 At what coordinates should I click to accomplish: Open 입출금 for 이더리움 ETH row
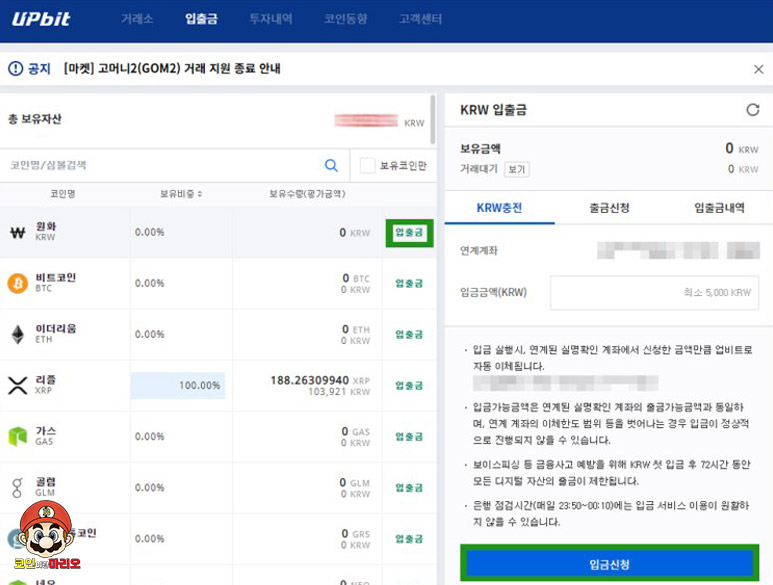(x=409, y=335)
